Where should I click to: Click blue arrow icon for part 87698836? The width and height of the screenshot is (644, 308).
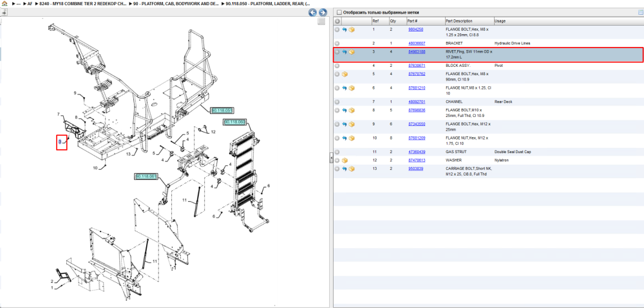345,111
